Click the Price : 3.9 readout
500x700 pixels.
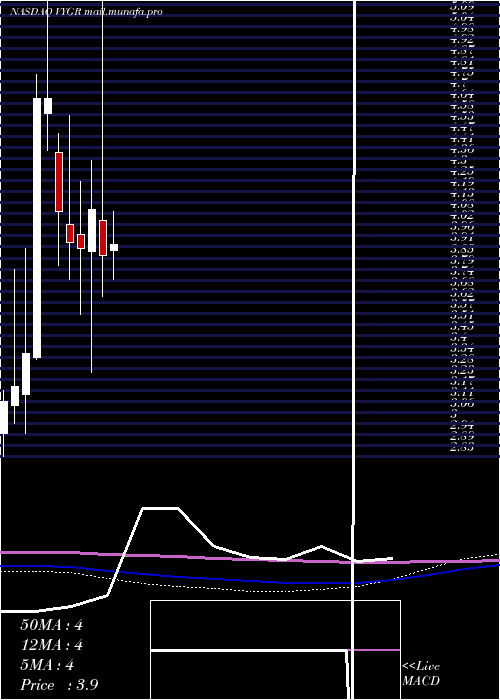pos(59,685)
